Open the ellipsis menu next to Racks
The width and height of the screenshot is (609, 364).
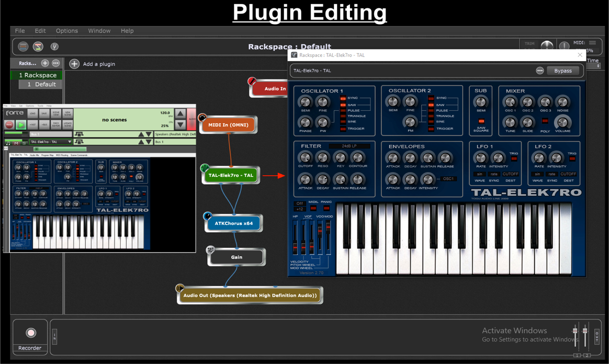[56, 63]
